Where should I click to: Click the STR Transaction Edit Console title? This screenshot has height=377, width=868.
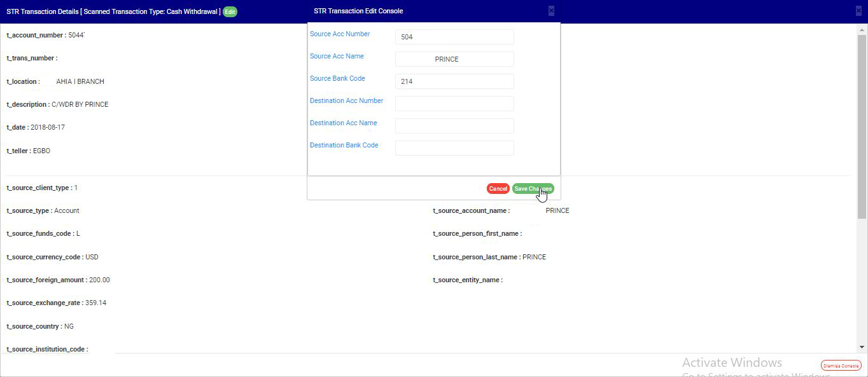[358, 11]
